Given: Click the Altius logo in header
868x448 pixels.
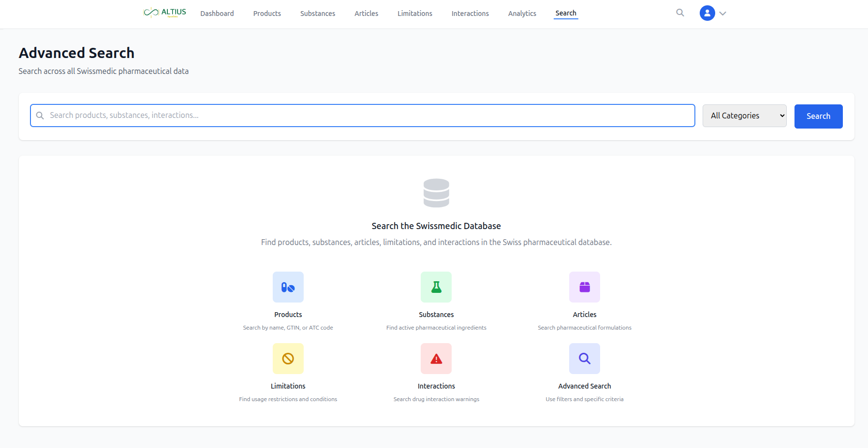Looking at the screenshot, I should point(165,13).
